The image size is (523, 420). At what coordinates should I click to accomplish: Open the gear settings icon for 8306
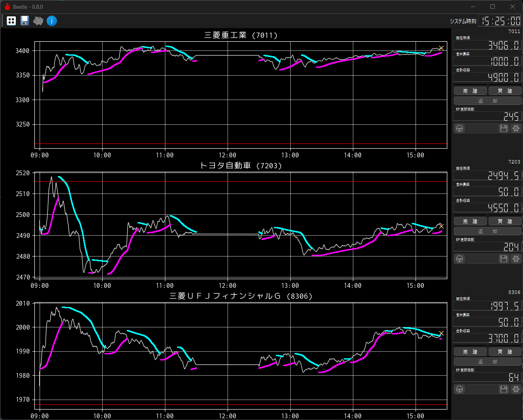coord(516,389)
